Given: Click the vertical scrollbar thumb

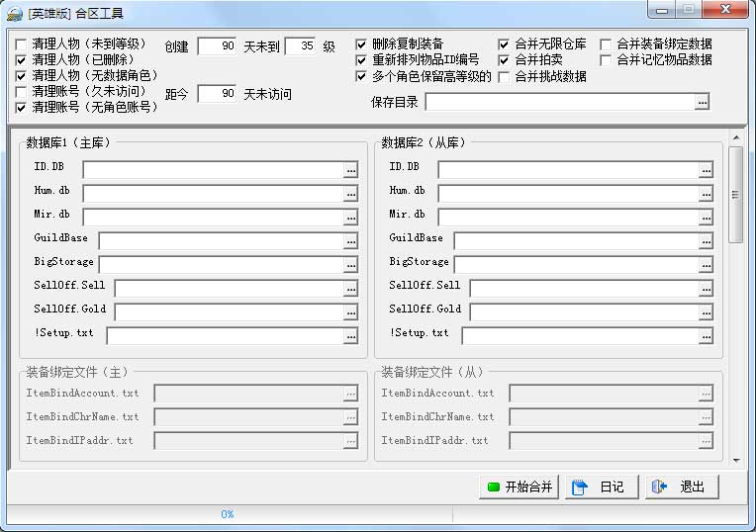Looking at the screenshot, I should [x=736, y=195].
